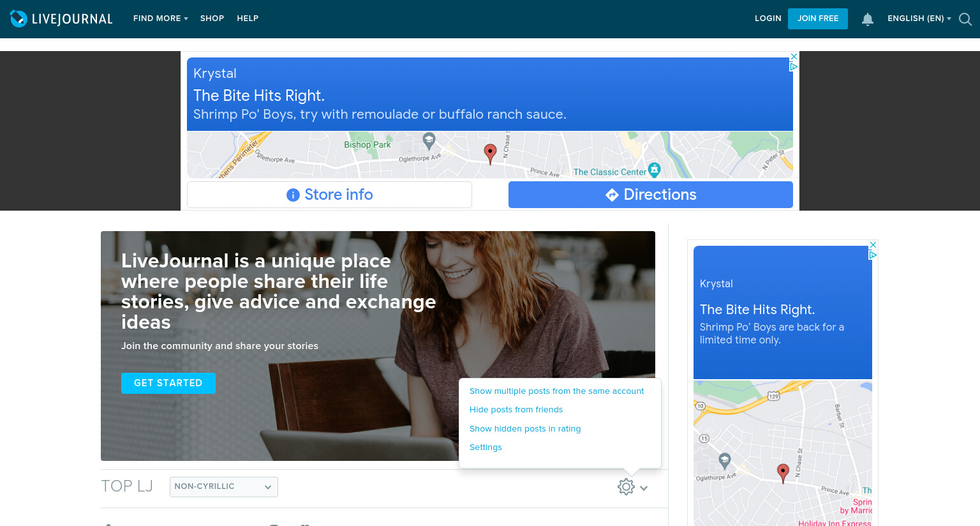
Task: Select Hide posts from friends
Action: 516,410
